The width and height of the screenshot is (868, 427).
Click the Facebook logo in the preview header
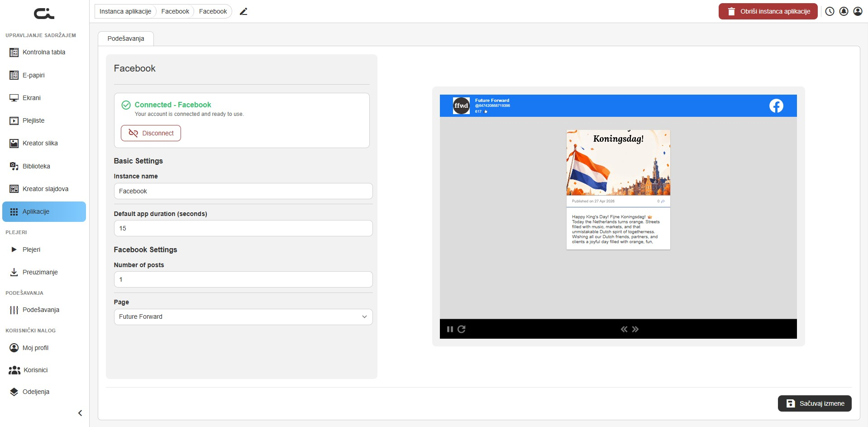[x=776, y=106]
